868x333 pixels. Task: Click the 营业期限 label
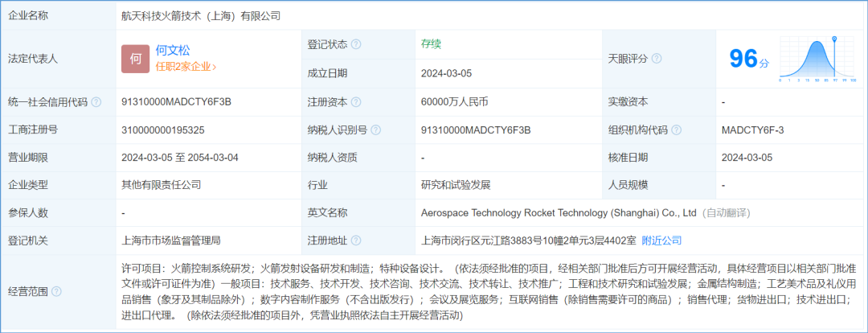tap(28, 158)
